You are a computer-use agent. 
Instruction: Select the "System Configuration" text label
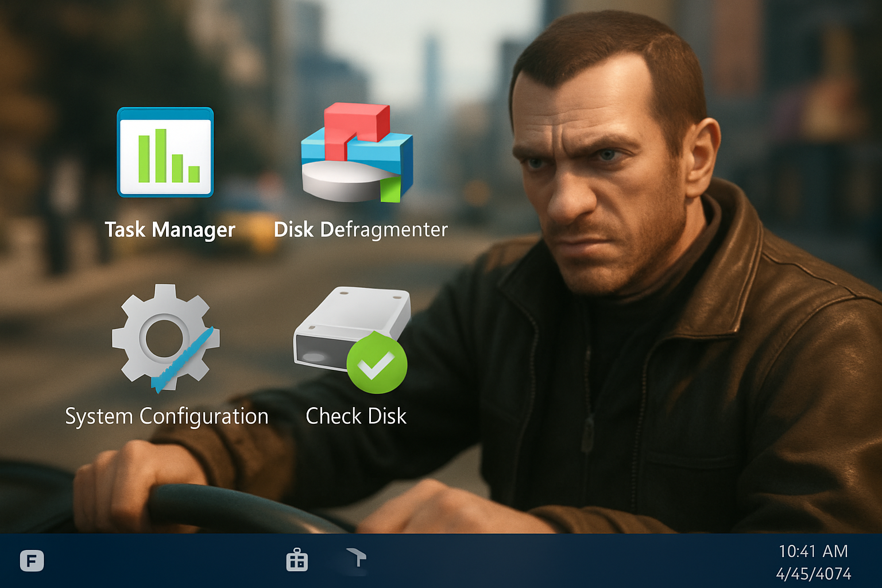(x=167, y=416)
